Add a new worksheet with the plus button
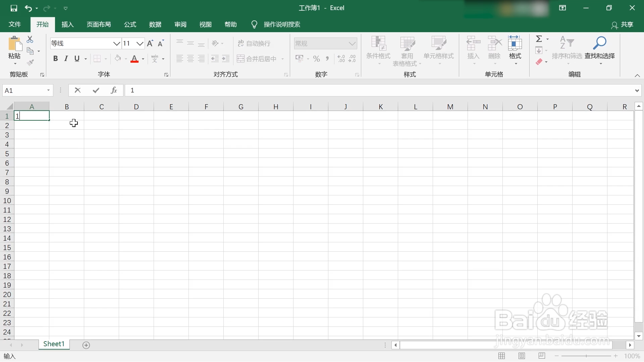This screenshot has height=362, width=644. point(86,345)
